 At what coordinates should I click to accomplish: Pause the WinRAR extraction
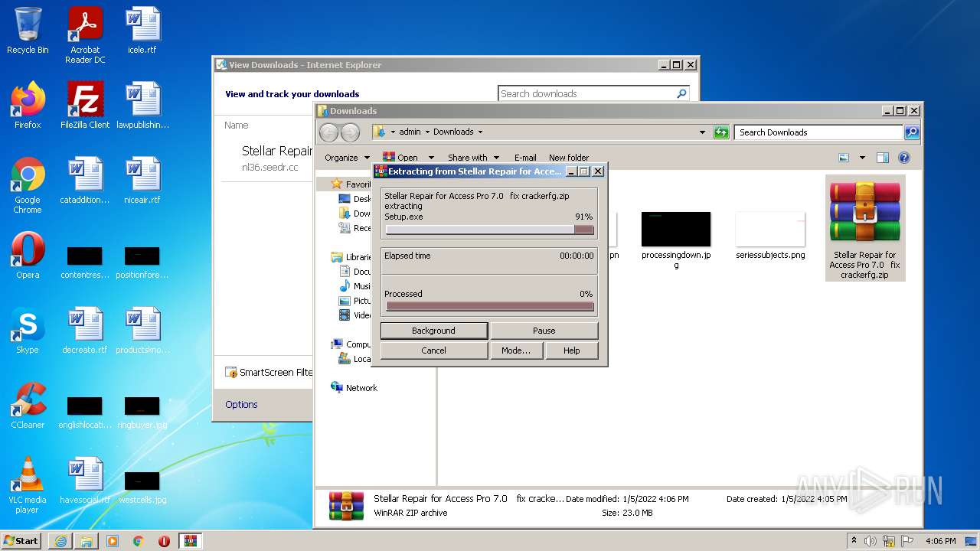[x=544, y=331]
